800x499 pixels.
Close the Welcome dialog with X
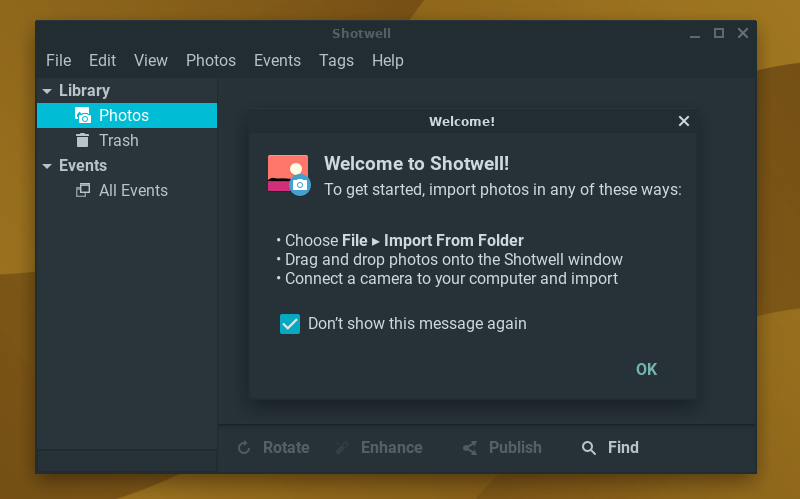pos(684,121)
